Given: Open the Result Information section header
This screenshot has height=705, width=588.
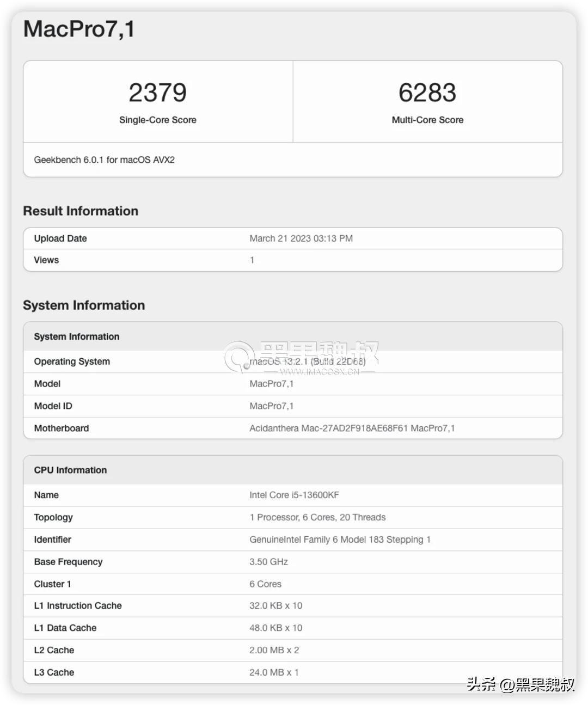Looking at the screenshot, I should pyautogui.click(x=81, y=211).
